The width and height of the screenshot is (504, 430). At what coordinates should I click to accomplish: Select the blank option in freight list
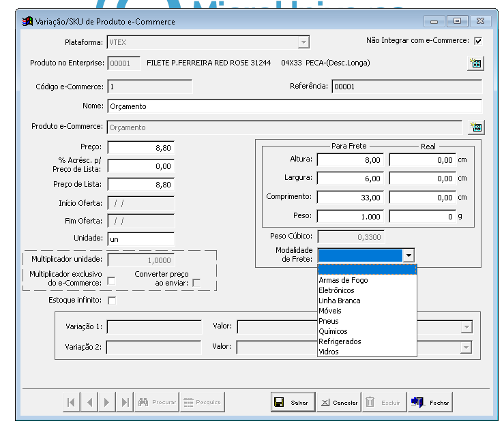[x=367, y=270]
